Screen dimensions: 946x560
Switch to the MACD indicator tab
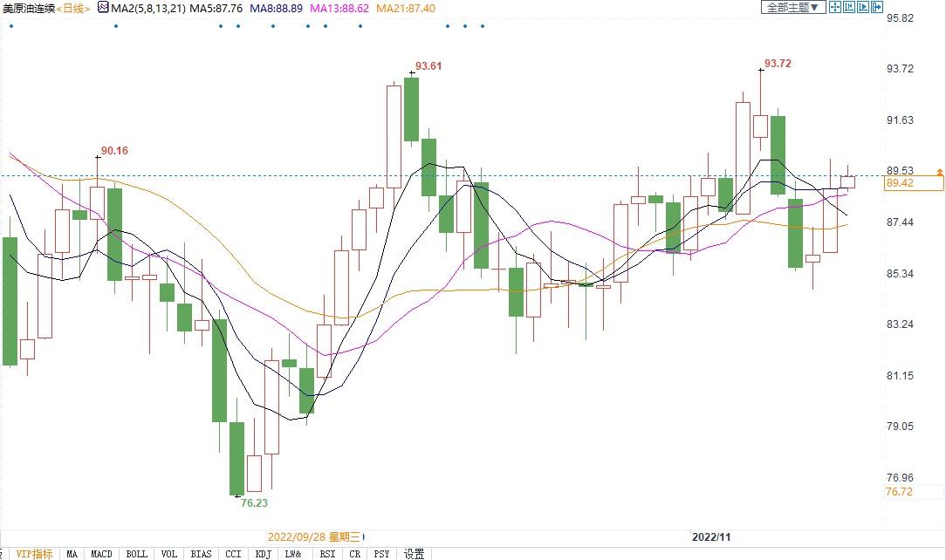tap(101, 554)
